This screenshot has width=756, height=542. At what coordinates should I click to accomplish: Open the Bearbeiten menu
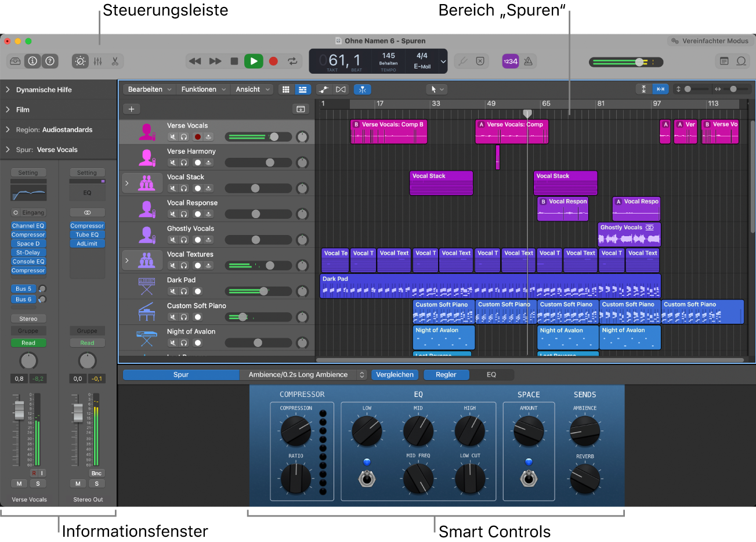(149, 89)
